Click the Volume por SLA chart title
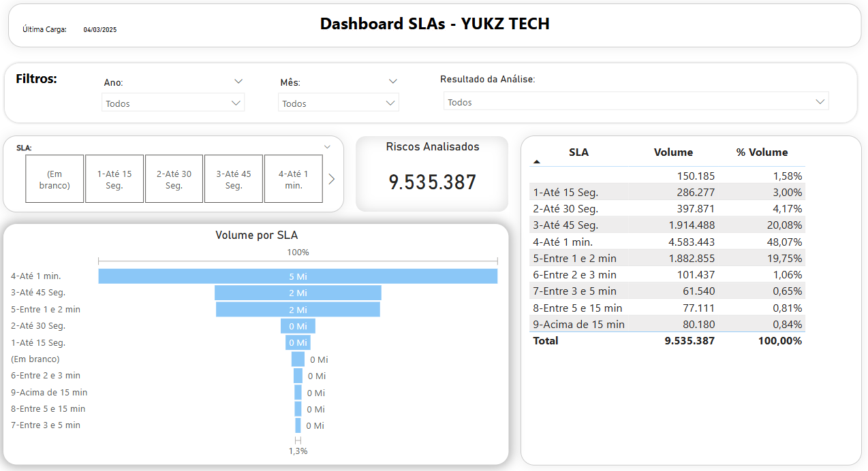Image resolution: width=868 pixels, height=471 pixels. click(x=256, y=235)
